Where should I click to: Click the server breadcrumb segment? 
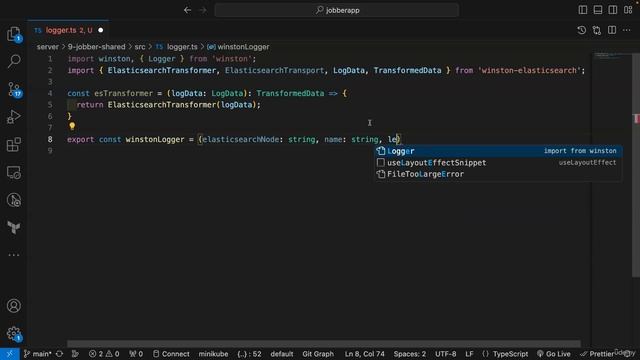pos(48,47)
